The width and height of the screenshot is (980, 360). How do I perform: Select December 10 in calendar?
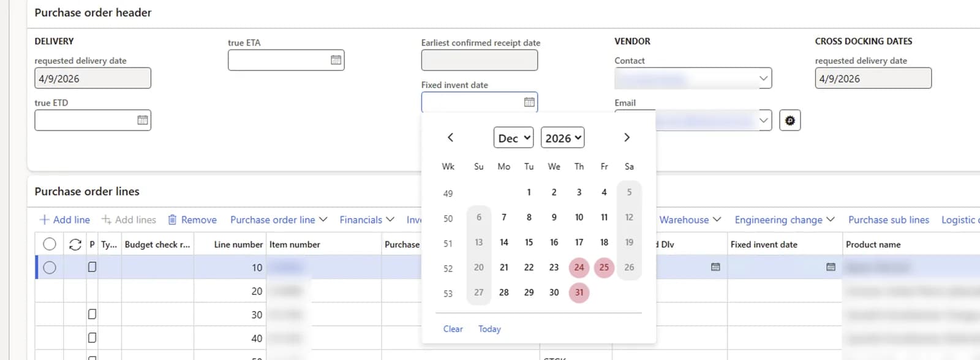coord(579,217)
